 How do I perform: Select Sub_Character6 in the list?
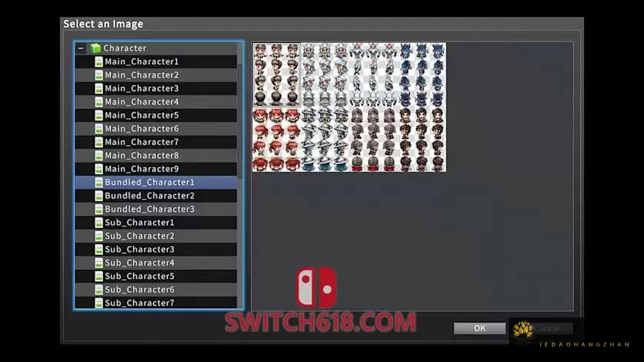[139, 290]
